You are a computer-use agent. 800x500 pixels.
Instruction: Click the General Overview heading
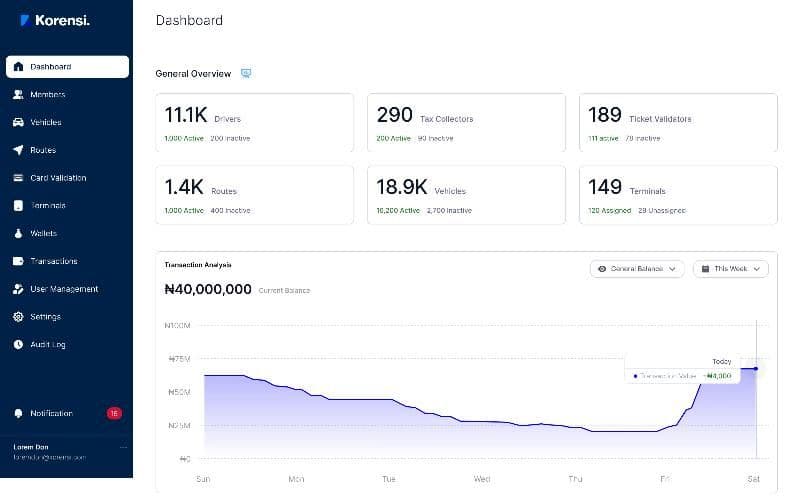193,73
